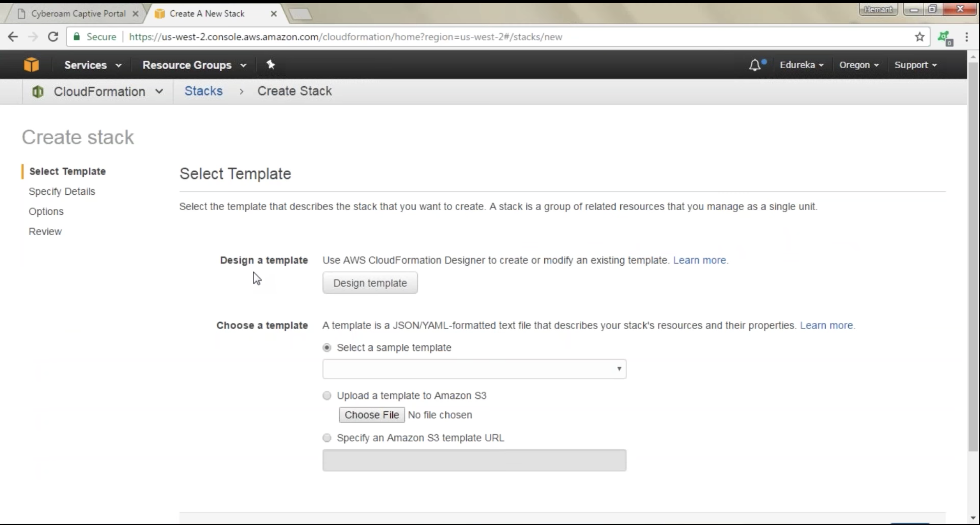Open the Oregon region dropdown

pos(859,65)
